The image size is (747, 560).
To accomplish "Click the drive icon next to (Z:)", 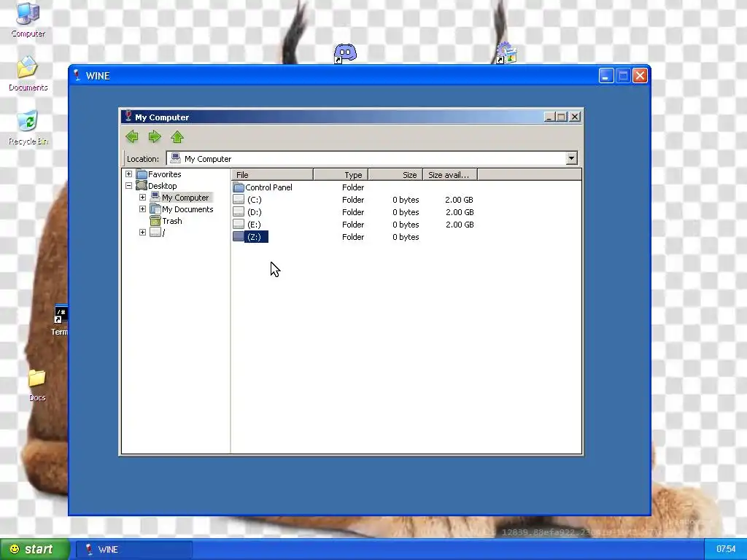I will tap(239, 237).
